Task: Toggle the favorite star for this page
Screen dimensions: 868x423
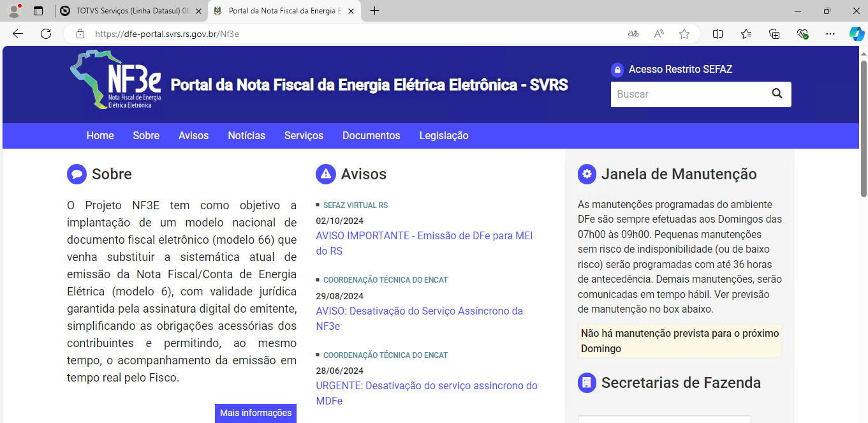Action: (684, 34)
